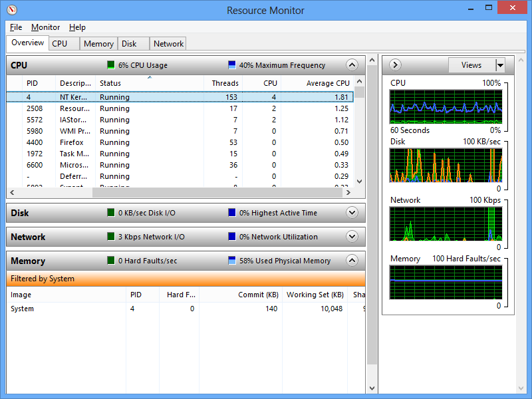532x399 pixels.
Task: Switch to the Memory tab
Action: coord(98,44)
